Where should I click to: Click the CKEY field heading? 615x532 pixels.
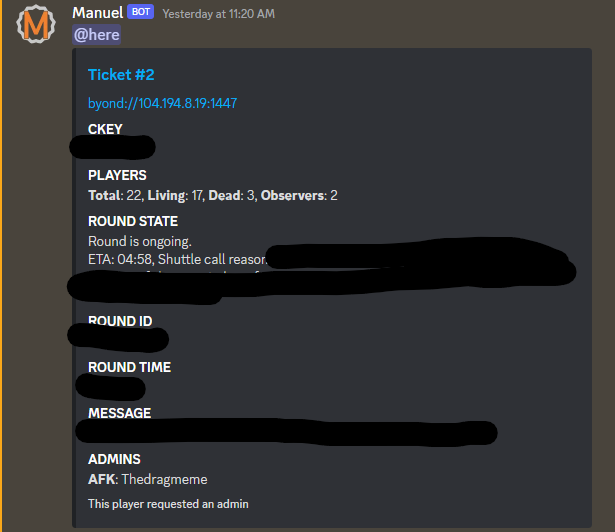pyautogui.click(x=105, y=129)
